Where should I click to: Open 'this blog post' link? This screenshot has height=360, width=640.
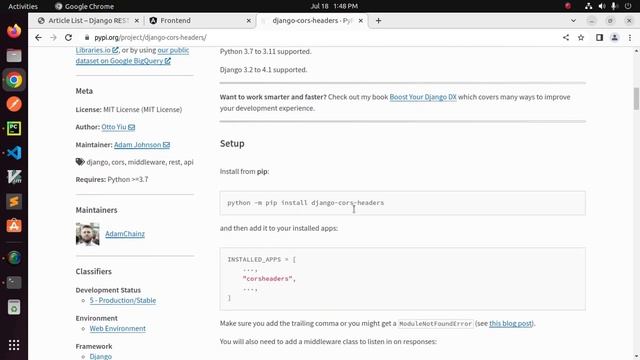(x=511, y=323)
